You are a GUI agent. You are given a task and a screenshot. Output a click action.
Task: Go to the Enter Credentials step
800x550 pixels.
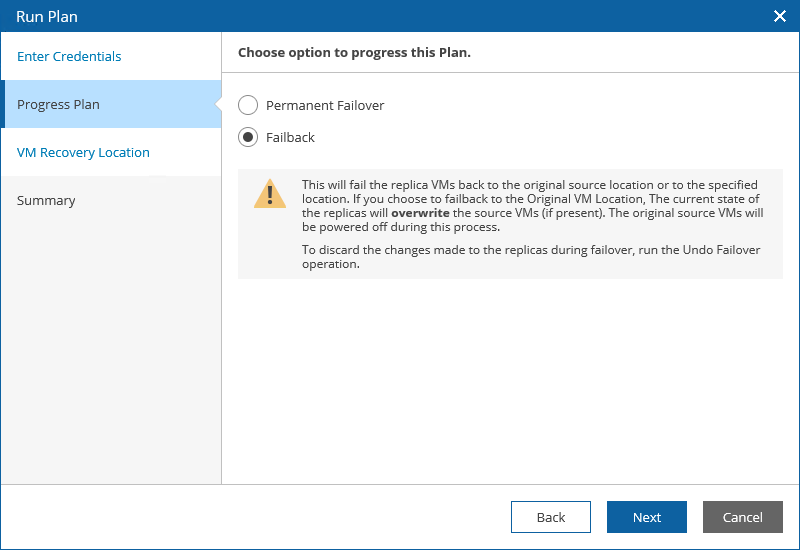point(69,56)
